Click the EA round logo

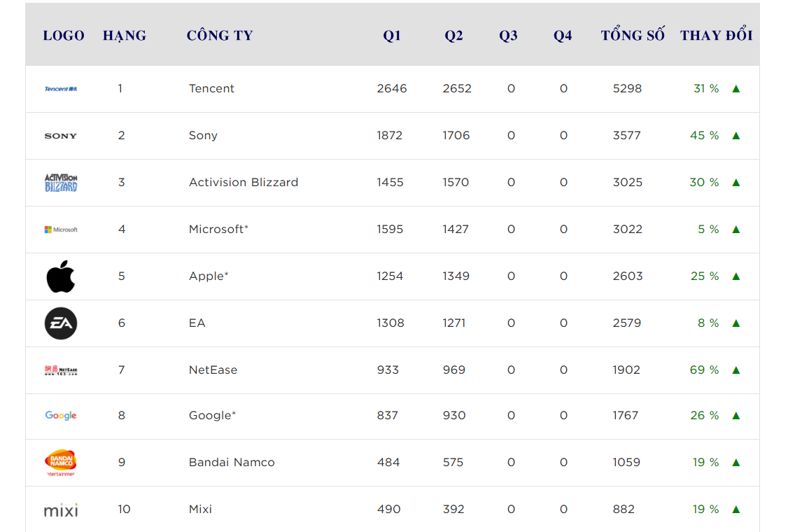coord(61,323)
